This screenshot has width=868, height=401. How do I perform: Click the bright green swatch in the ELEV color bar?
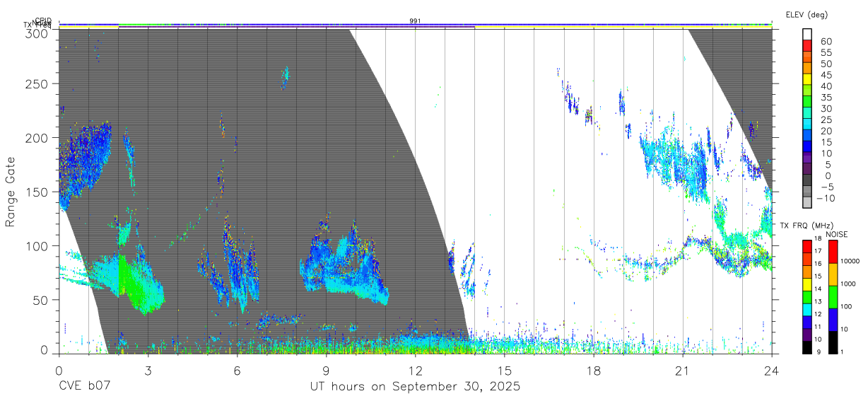coord(807,102)
